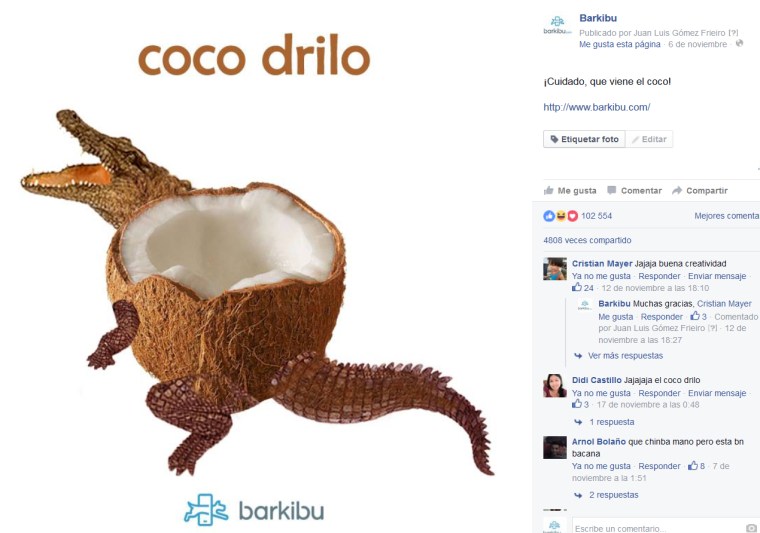Click the Etiquetar foto button
760x533 pixels.
coord(584,139)
